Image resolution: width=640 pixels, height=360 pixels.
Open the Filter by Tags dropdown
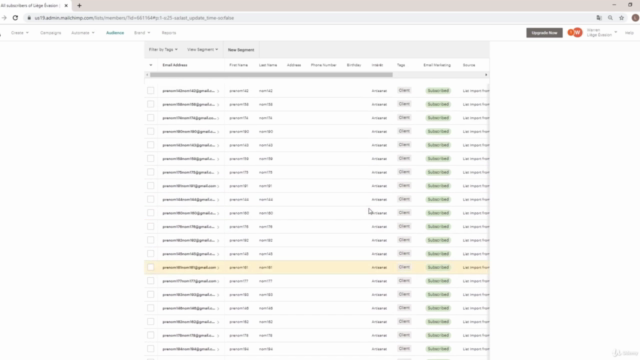pos(163,49)
